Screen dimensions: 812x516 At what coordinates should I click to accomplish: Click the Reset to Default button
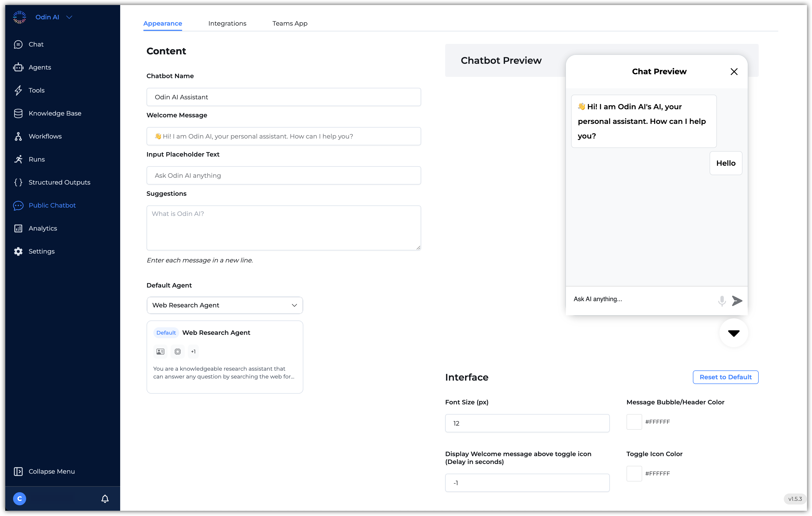(x=725, y=377)
